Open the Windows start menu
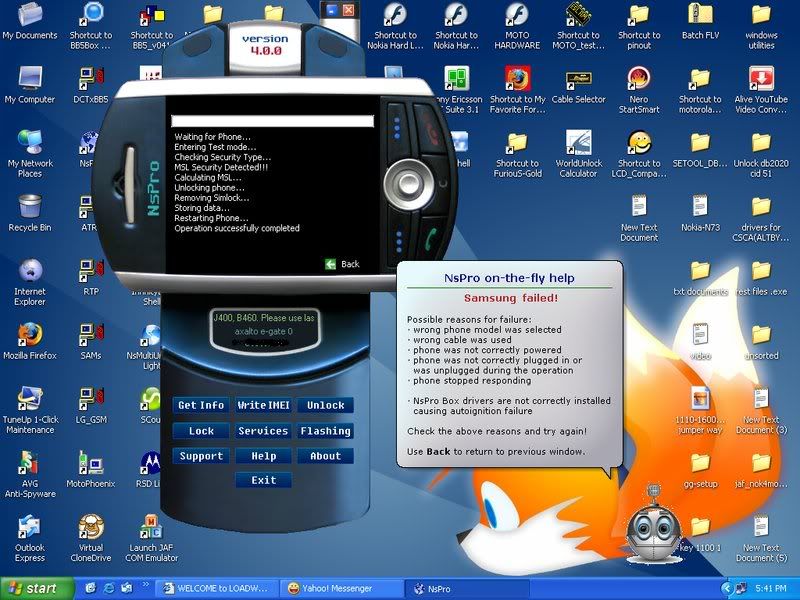800x600 pixels. [x=37, y=589]
